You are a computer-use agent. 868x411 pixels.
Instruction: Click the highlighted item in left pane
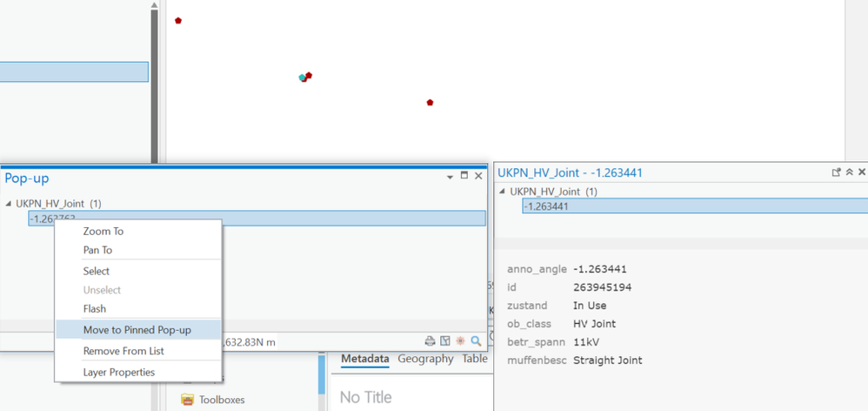[x=74, y=72]
